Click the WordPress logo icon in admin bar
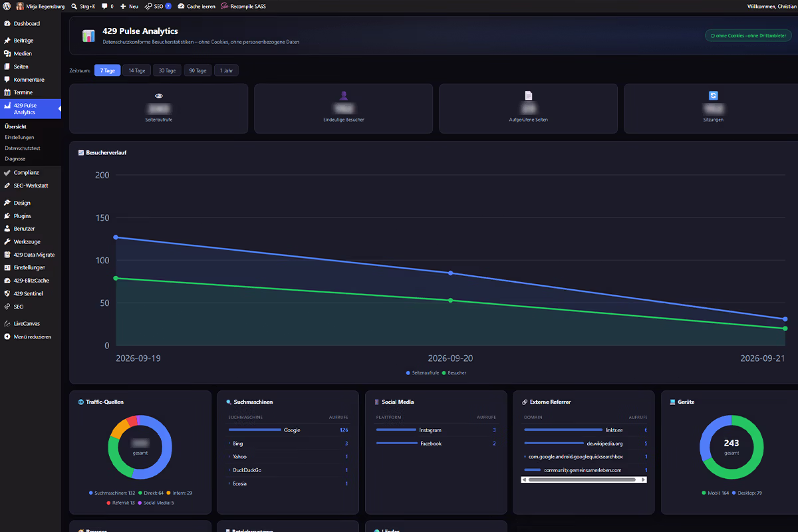 (8, 6)
